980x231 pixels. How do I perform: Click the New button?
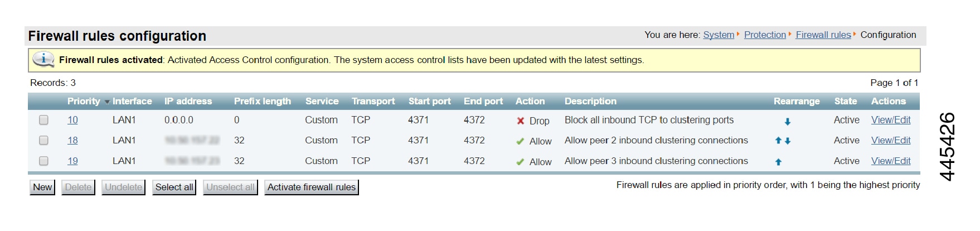click(42, 187)
